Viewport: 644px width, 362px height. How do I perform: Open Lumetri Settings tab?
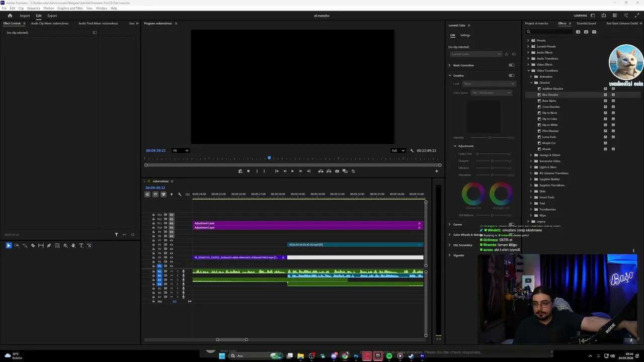click(465, 35)
